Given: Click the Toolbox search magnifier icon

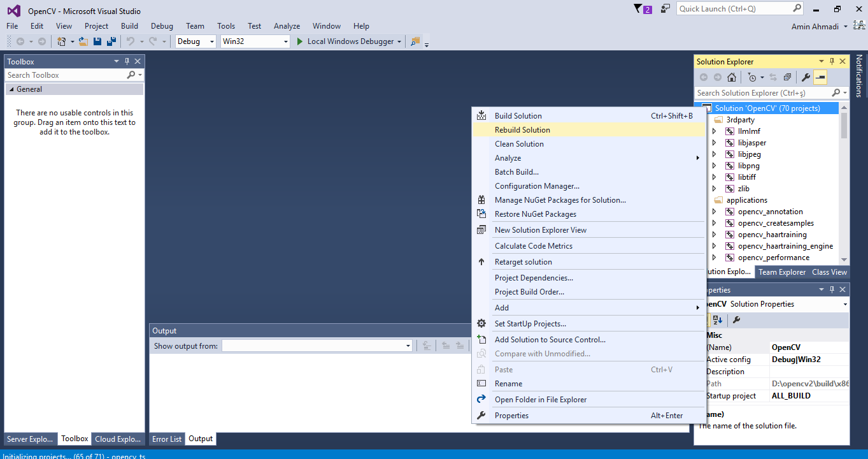Looking at the screenshot, I should [x=131, y=75].
